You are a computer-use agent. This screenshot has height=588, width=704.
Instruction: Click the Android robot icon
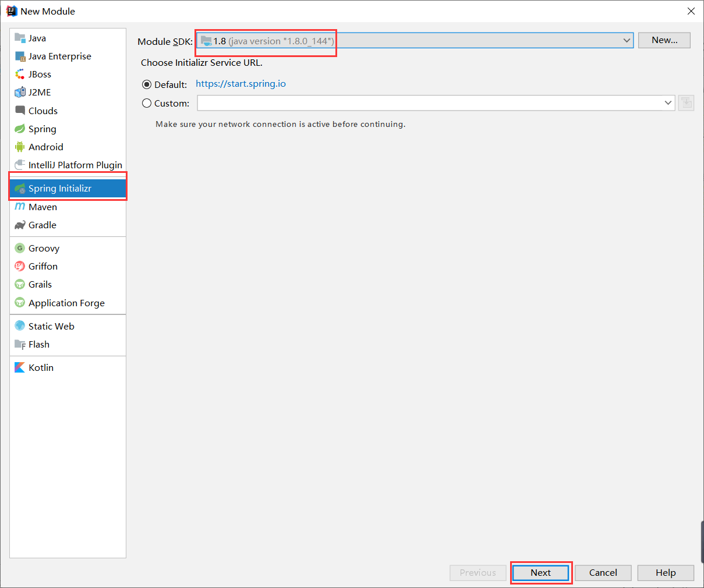coord(20,147)
